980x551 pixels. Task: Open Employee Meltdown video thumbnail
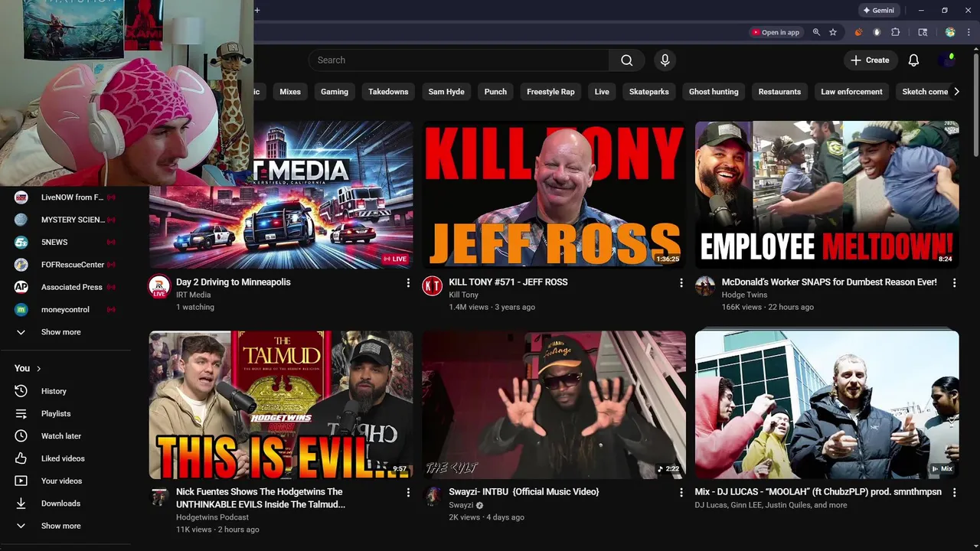coord(827,194)
